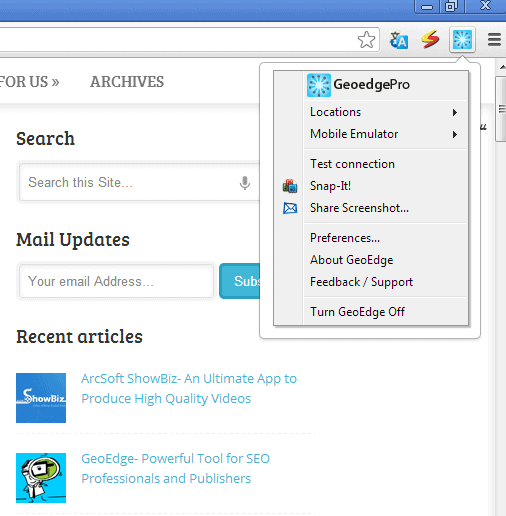
Task: Click Turn GeoEdge Off
Action: 385,312
